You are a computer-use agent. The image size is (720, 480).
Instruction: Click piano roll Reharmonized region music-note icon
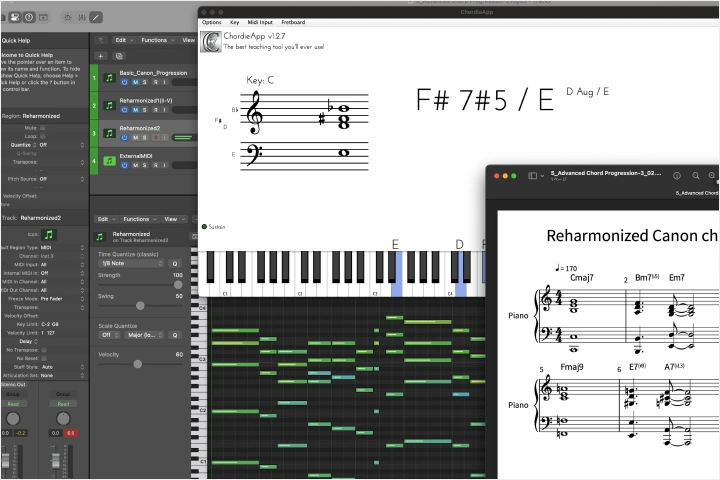[100, 237]
